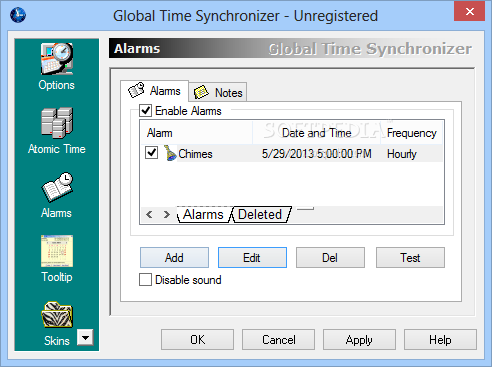The image size is (492, 367).
Task: Check the Disable sound checkbox
Action: [x=145, y=280]
